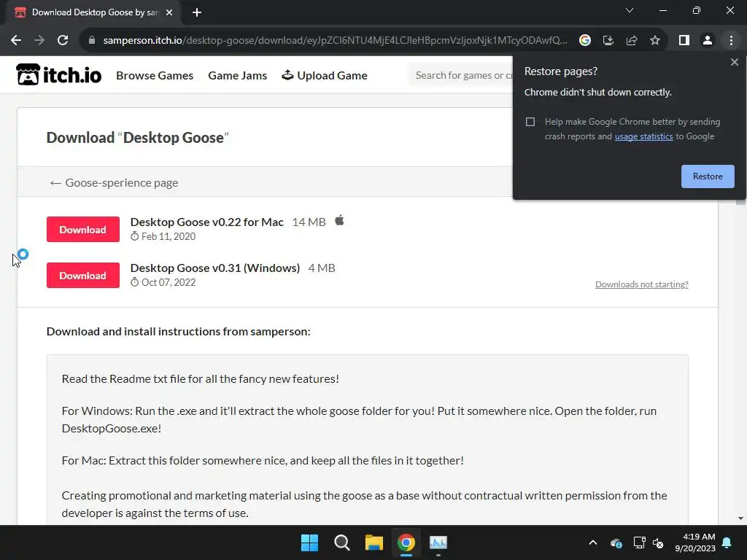
Task: Open taskbar Search
Action: tap(341, 542)
